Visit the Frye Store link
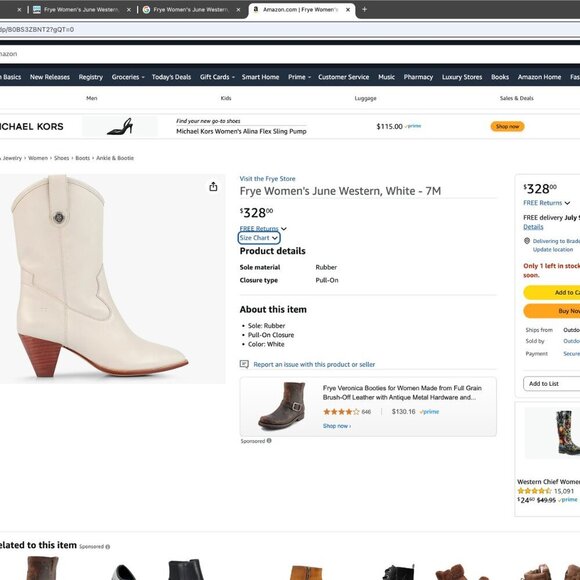 coord(267,179)
